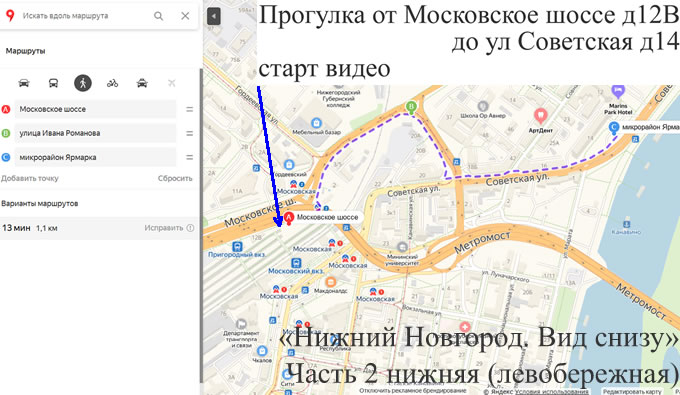Screen dimensions: 680x395
Task: Click the Marins Park Hotel map icon
Action: click(x=618, y=92)
